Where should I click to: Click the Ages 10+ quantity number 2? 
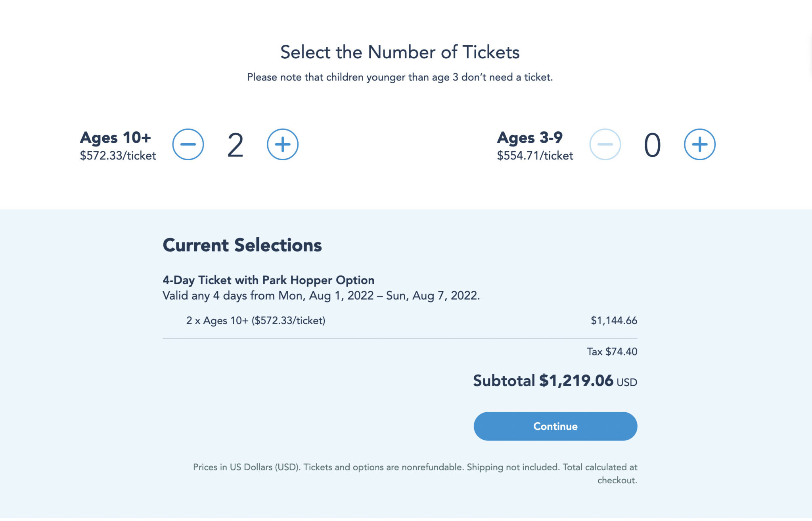click(x=235, y=145)
